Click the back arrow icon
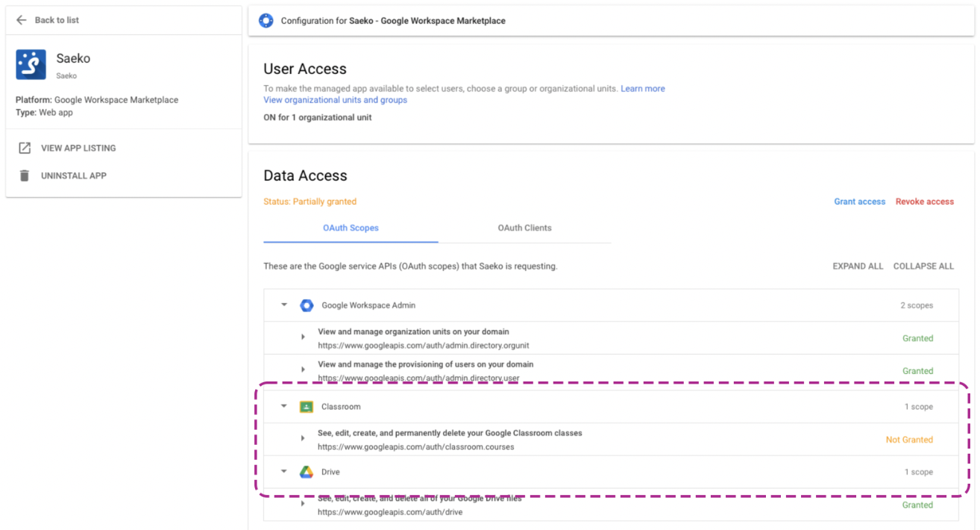980x530 pixels. point(22,20)
